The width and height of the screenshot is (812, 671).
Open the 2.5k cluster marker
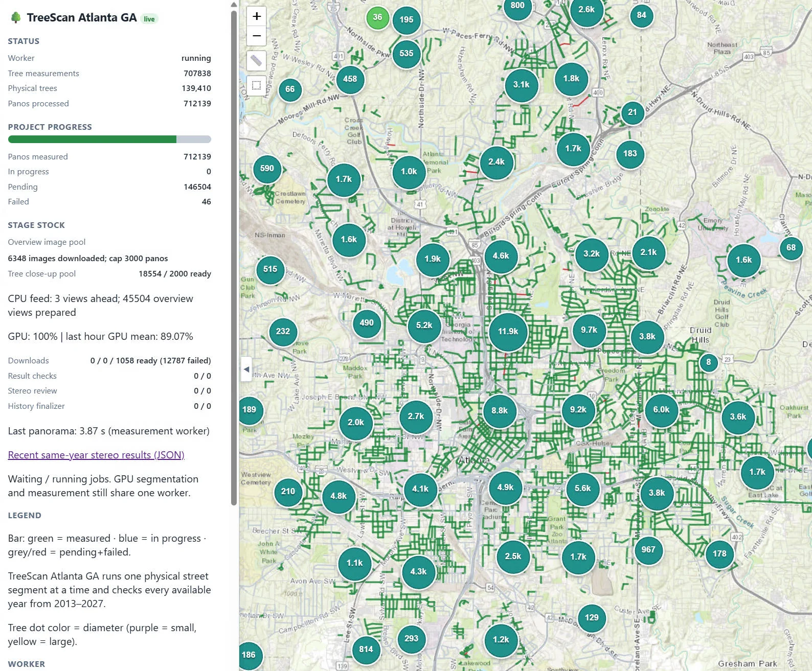tap(513, 557)
